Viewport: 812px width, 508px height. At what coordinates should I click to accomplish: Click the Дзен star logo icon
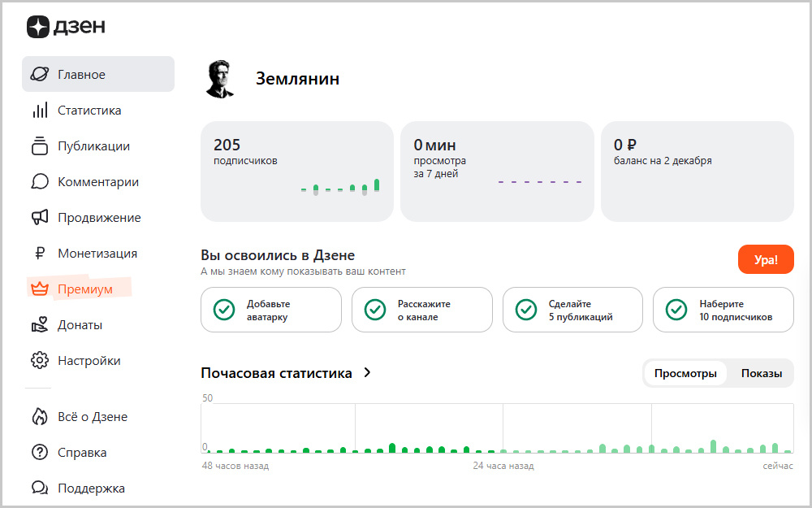coord(38,27)
